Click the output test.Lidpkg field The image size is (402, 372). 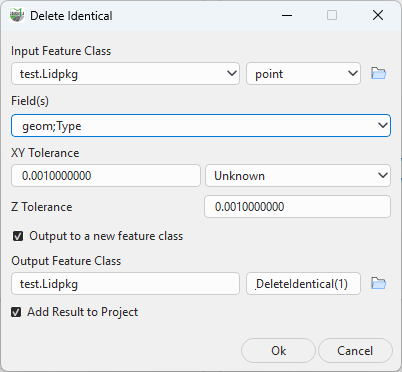[125, 284]
